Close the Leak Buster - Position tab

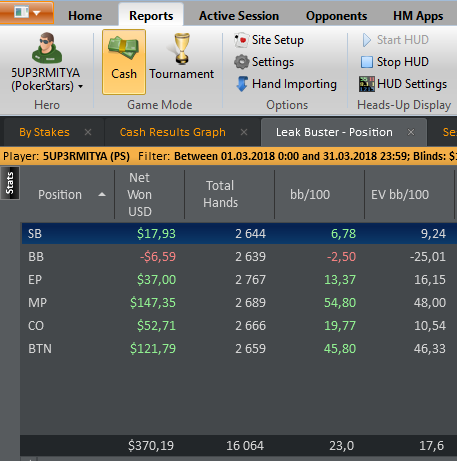tap(411, 132)
